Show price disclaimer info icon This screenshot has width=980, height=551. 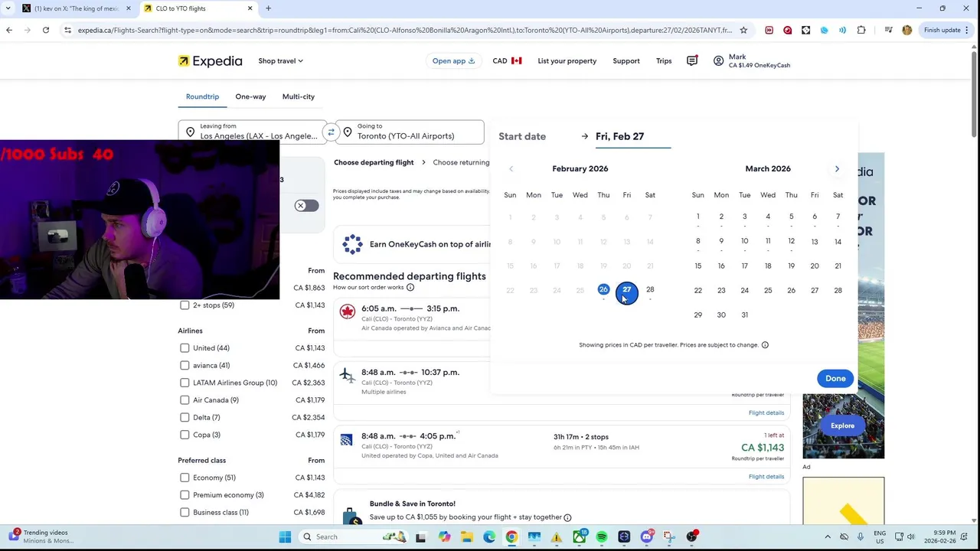(x=765, y=345)
